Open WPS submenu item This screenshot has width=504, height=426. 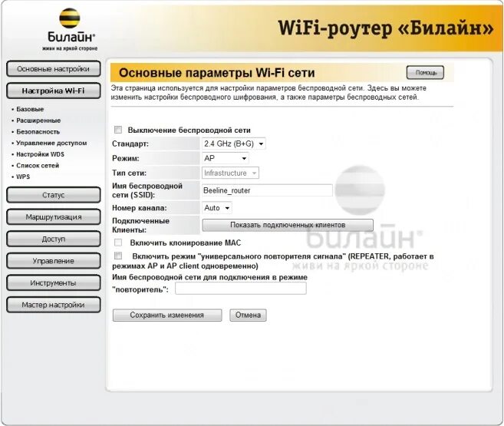point(23,177)
